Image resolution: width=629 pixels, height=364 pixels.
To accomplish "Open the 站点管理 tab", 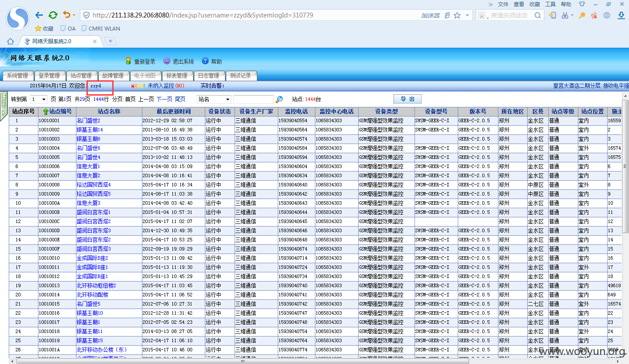I will (x=81, y=76).
